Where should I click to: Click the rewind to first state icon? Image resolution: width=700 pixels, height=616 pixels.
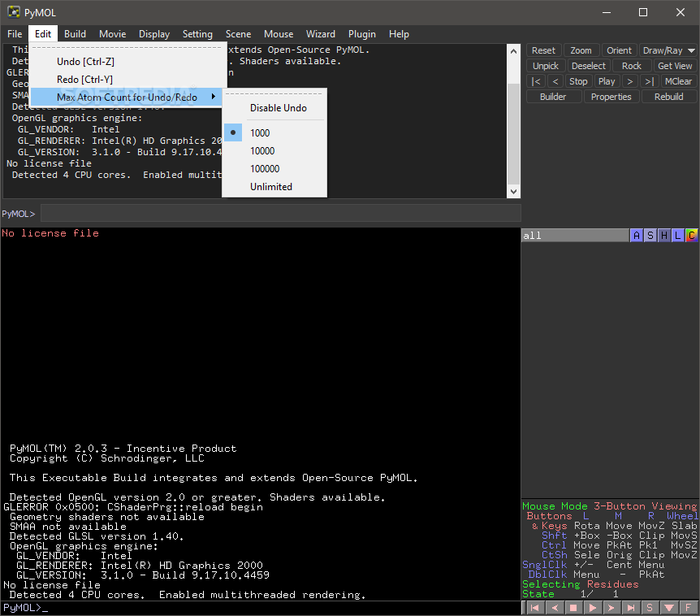coord(535,608)
